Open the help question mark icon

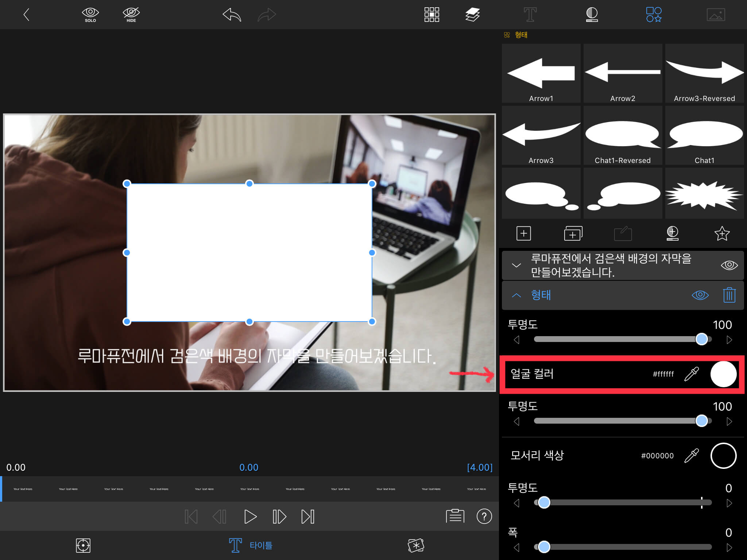[484, 516]
